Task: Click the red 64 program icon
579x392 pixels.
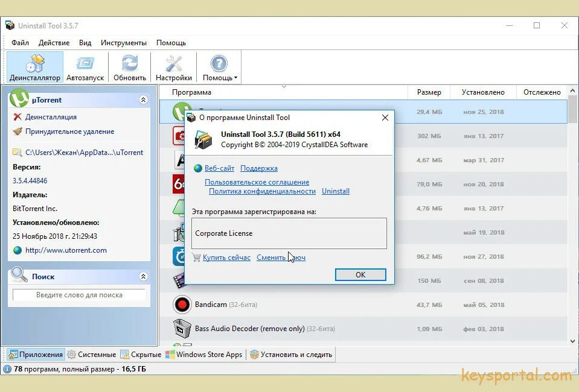Action: [x=179, y=184]
